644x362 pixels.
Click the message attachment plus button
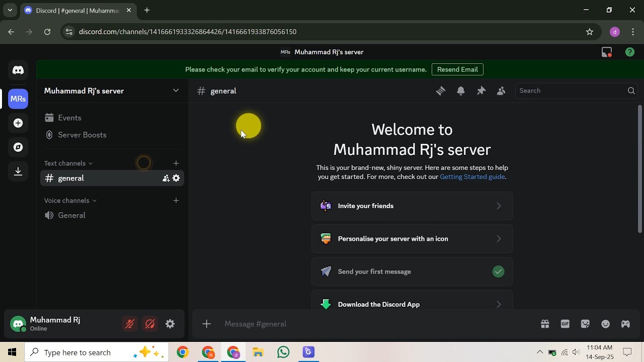pos(206,324)
